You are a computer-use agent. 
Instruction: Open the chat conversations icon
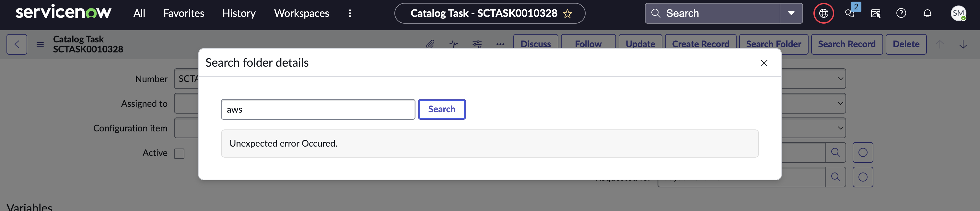coord(849,13)
